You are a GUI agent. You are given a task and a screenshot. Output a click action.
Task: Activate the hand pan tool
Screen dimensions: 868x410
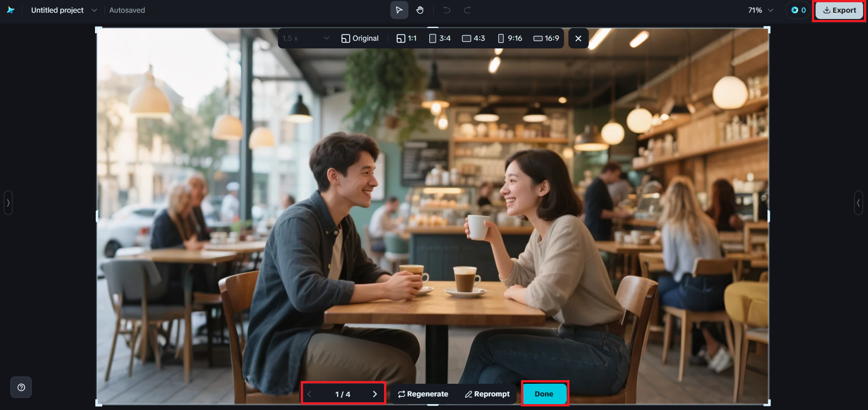(420, 10)
